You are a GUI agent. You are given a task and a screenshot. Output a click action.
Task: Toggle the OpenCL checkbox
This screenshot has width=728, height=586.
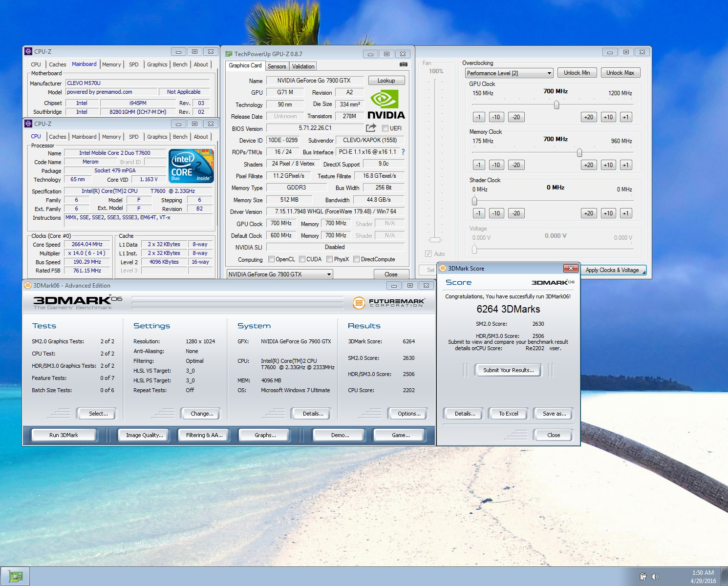(x=271, y=259)
